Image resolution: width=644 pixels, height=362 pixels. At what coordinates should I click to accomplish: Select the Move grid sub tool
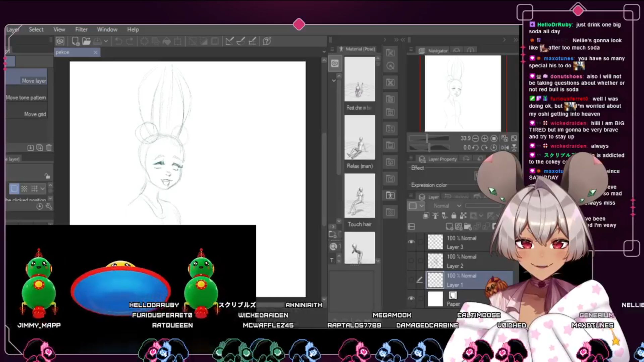pos(35,114)
